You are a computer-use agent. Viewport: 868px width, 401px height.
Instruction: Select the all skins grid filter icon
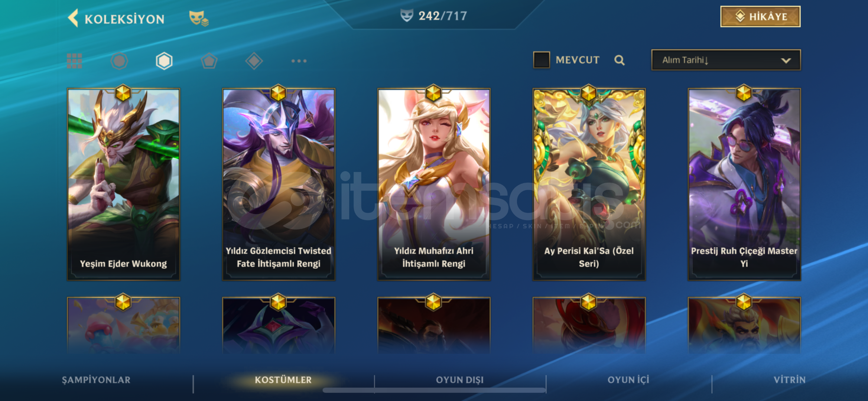74,61
